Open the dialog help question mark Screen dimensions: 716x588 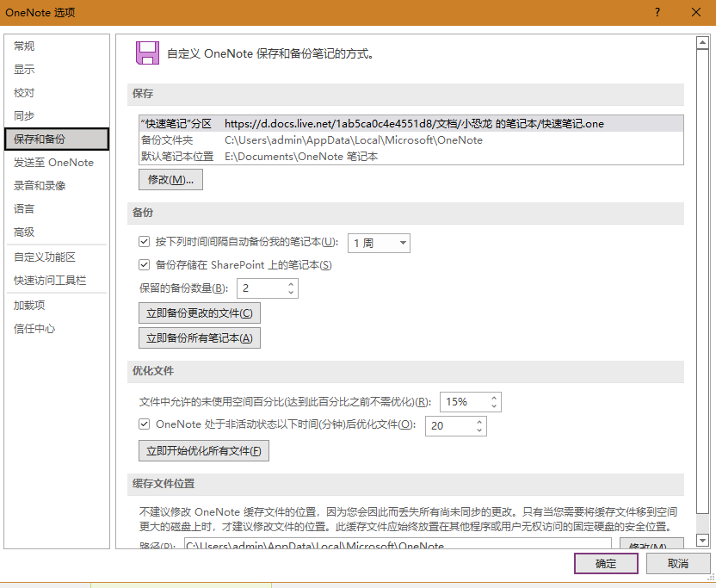click(657, 12)
